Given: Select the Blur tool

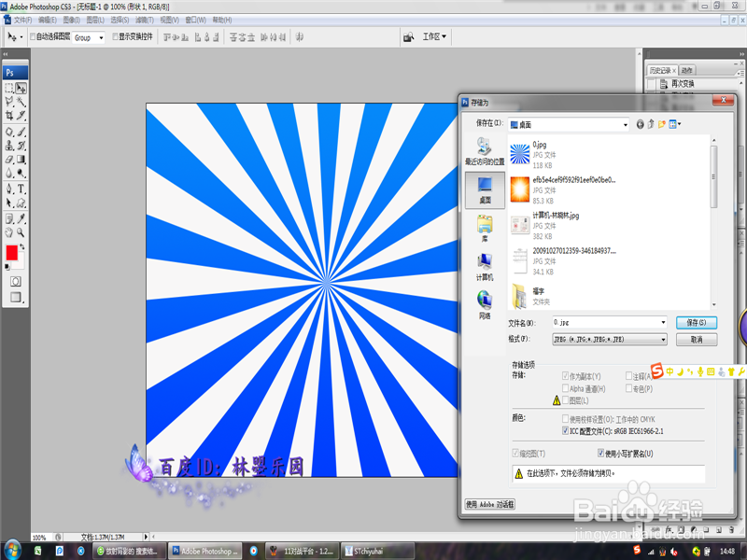Looking at the screenshot, I should (9, 173).
